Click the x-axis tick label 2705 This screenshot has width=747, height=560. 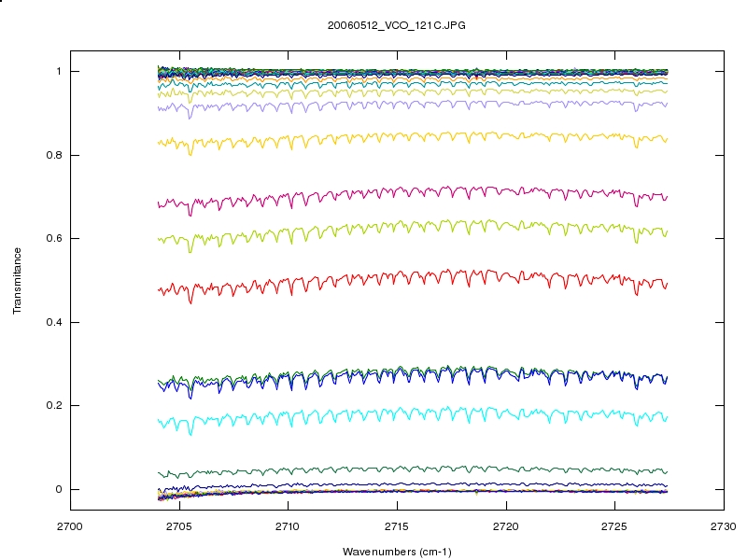[x=179, y=526]
